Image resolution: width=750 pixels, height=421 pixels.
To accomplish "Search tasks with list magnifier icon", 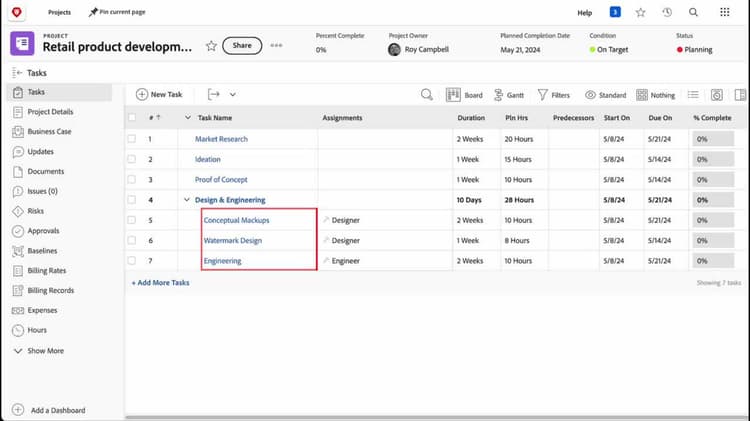I will pyautogui.click(x=427, y=95).
